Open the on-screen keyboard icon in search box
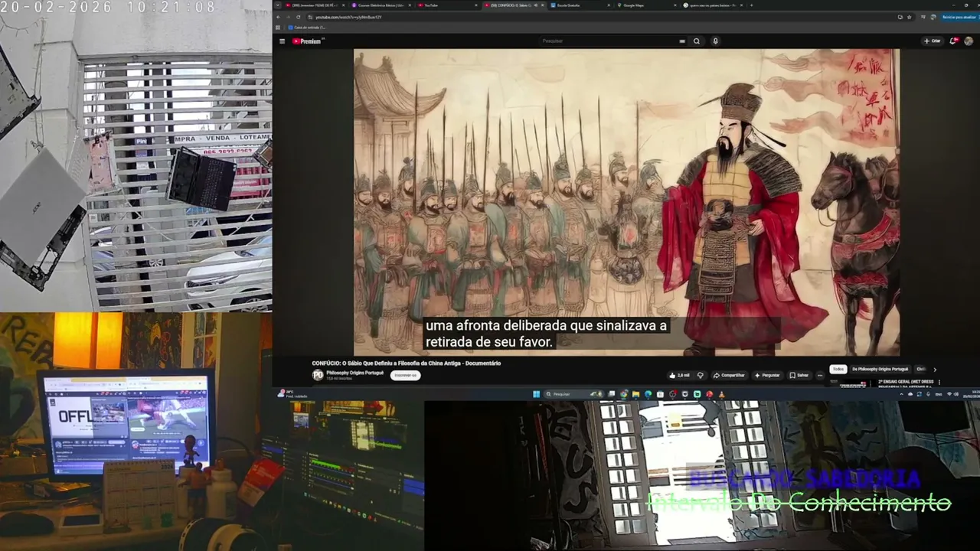 (x=682, y=41)
